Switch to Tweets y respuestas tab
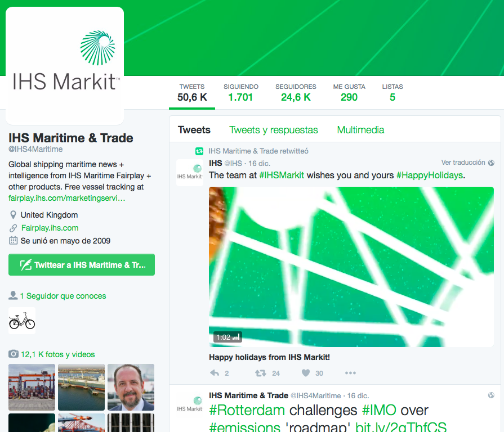 274,130
